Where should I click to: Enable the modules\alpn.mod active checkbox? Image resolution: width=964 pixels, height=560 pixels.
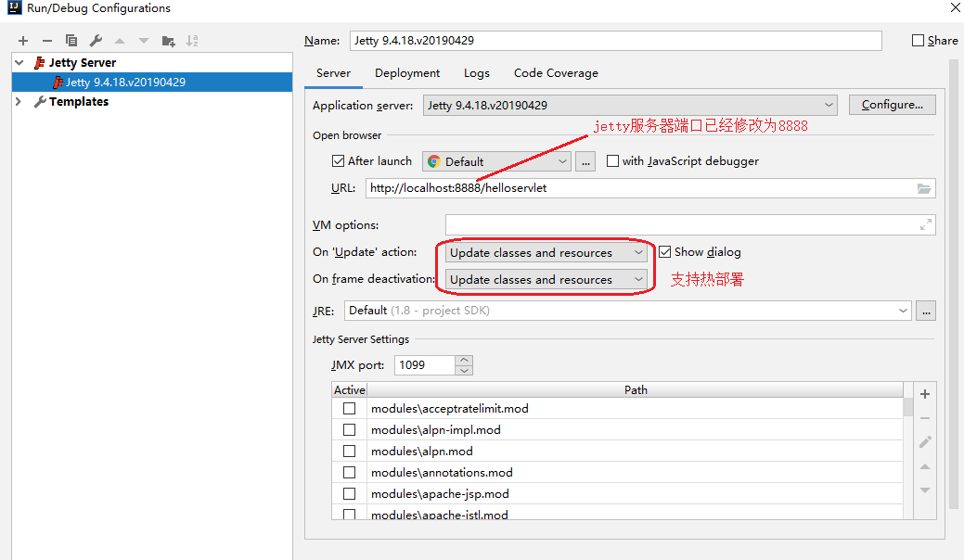349,452
